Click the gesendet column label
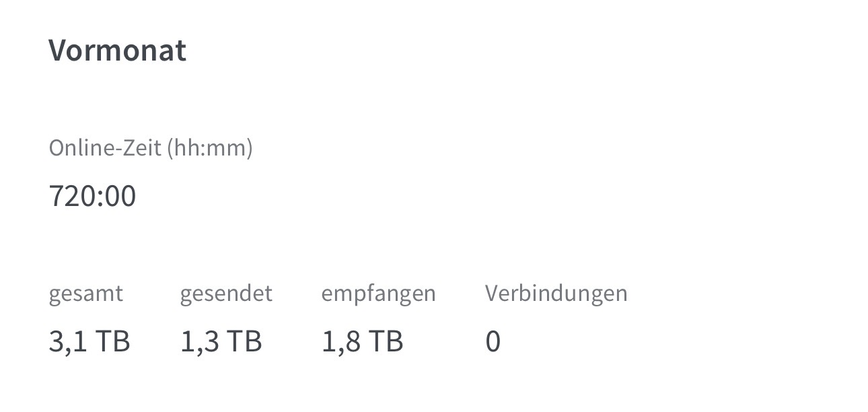Screen dimensions: 868x412 coord(226,294)
